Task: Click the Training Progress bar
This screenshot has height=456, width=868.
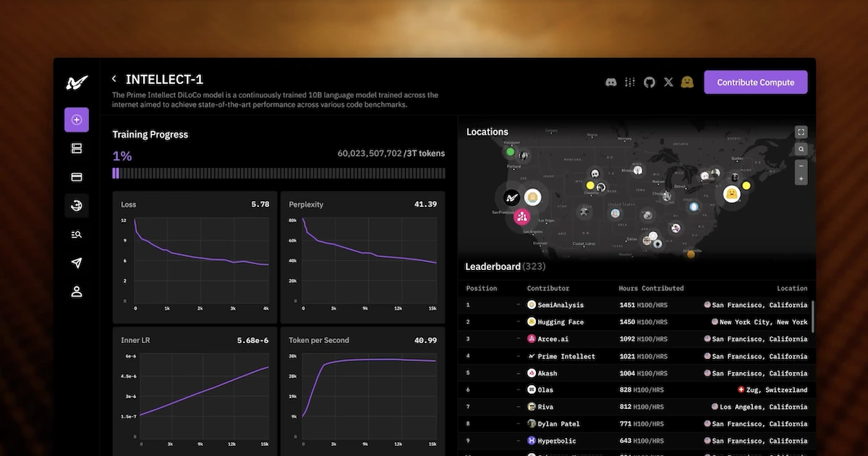Action: pos(278,173)
